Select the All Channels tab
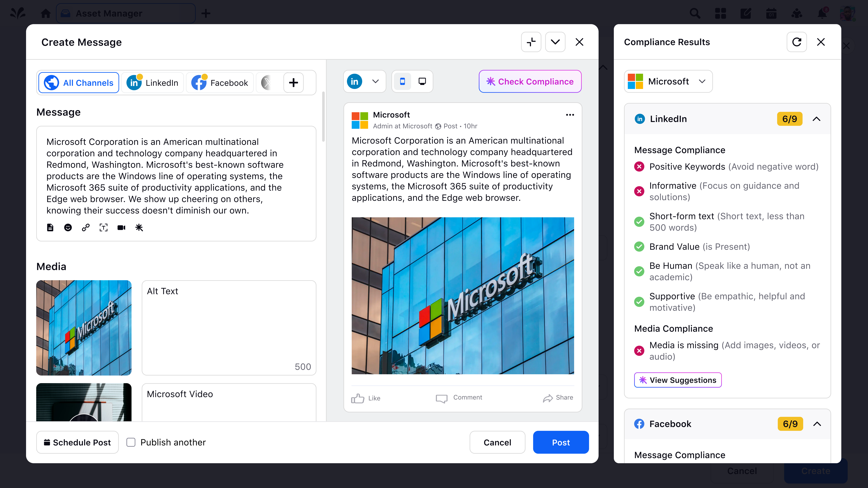The image size is (868, 488). click(x=79, y=83)
